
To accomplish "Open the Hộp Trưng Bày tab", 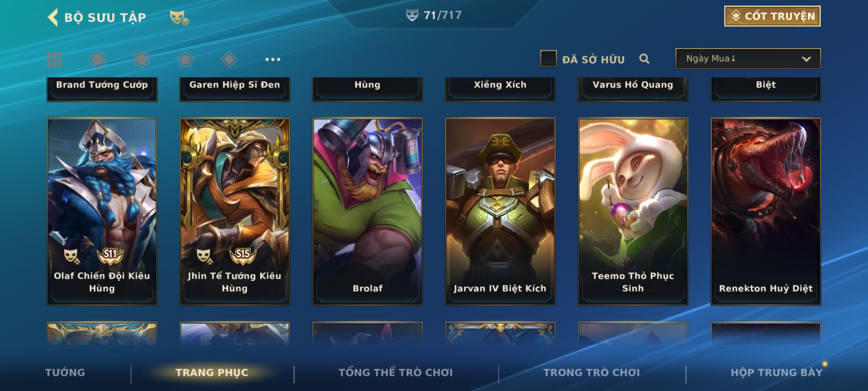I will pos(776,373).
